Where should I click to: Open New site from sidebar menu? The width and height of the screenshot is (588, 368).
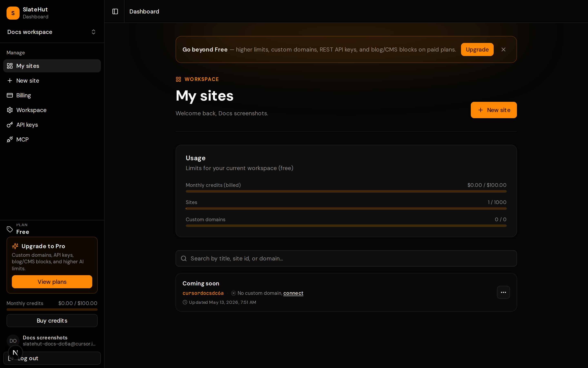[x=52, y=81]
